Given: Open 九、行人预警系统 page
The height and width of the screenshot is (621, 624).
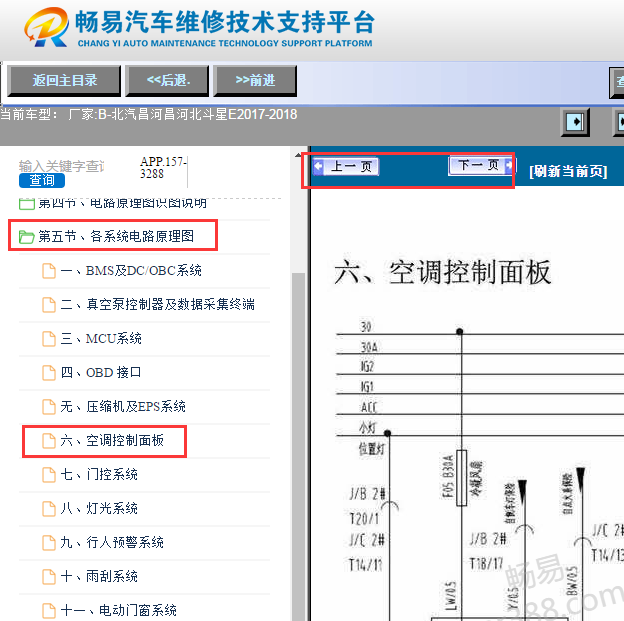Looking at the screenshot, I should [x=112, y=543].
